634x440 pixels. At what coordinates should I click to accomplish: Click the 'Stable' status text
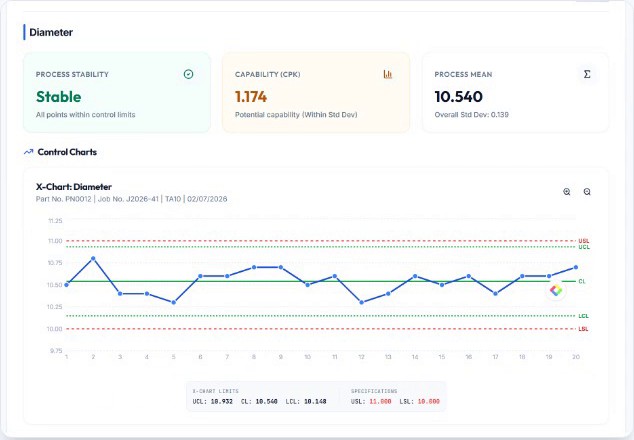coord(59,97)
